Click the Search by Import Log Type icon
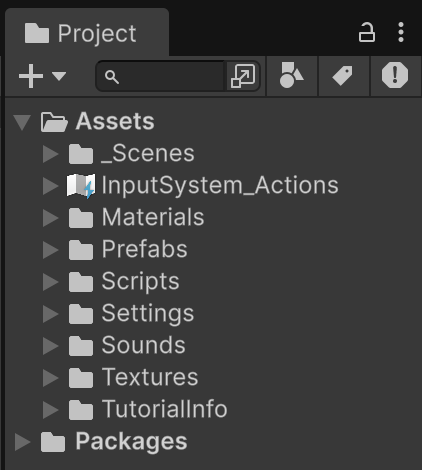The height and width of the screenshot is (470, 422). (395, 75)
